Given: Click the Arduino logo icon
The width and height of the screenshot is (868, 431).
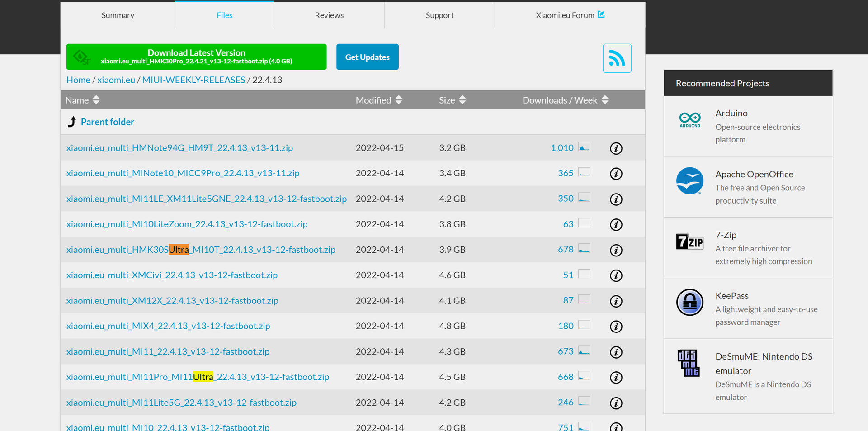Looking at the screenshot, I should (690, 119).
